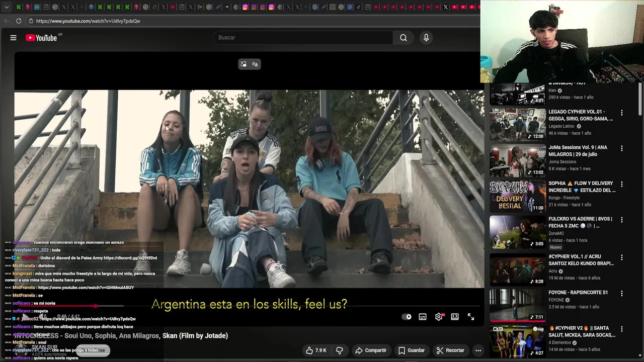Click the pop-out icon above the video
Screen dimensions: 644x362
tap(244, 64)
